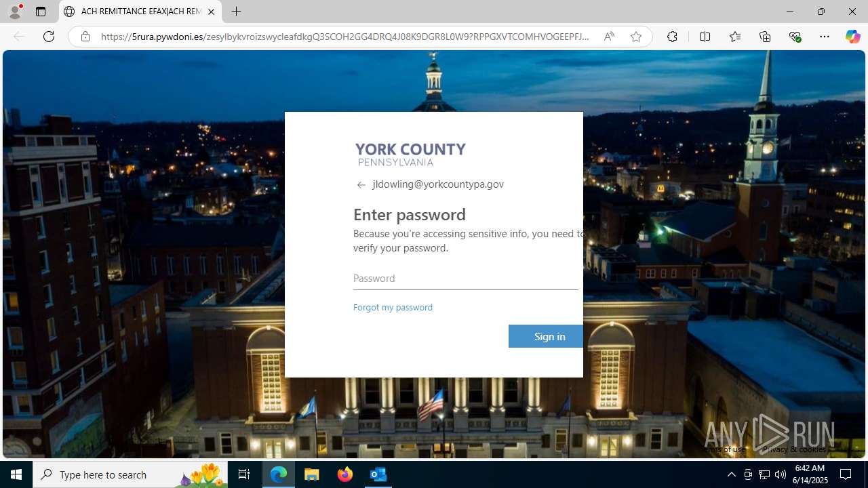
Task: Show hidden system tray icons
Action: (731, 474)
